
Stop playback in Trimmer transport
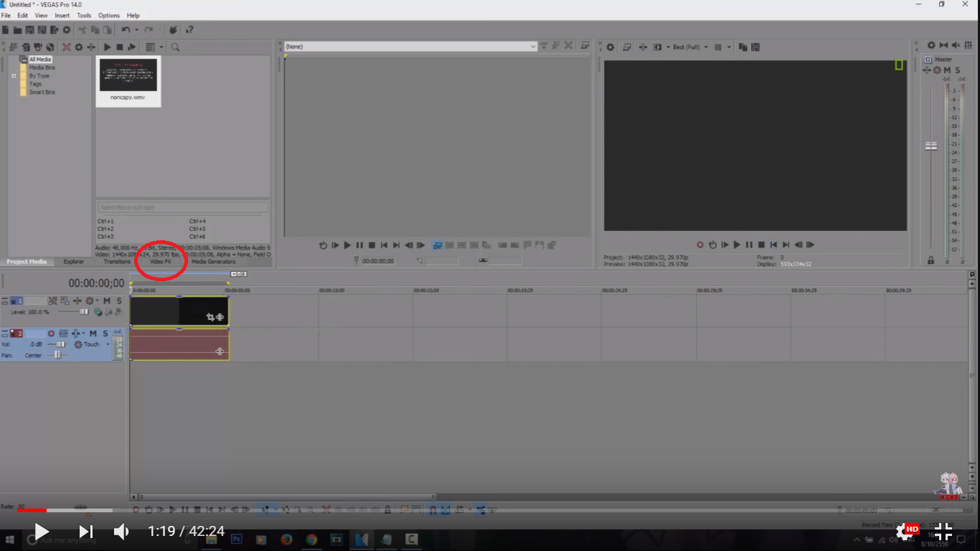372,245
